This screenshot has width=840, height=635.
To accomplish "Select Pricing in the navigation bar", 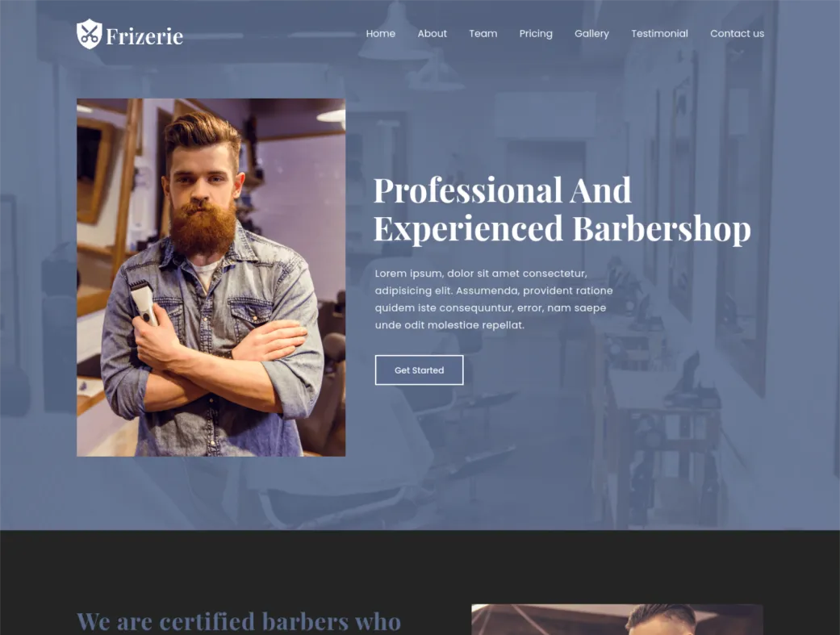I will (x=536, y=34).
